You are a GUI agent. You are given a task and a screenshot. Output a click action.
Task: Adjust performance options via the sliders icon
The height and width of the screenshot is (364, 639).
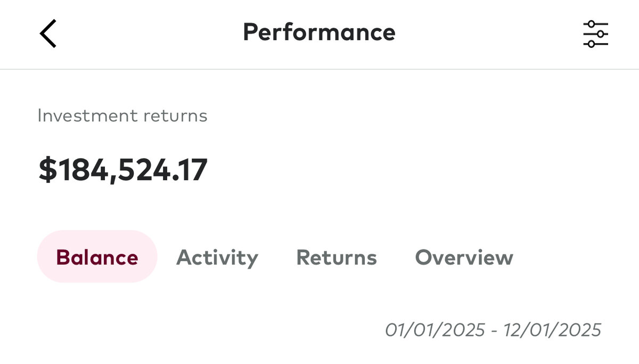(x=595, y=34)
